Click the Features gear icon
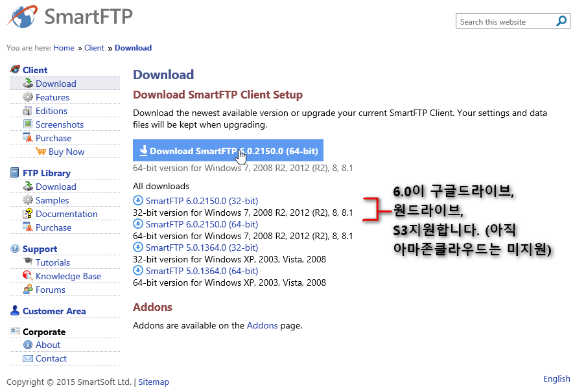 click(x=28, y=97)
